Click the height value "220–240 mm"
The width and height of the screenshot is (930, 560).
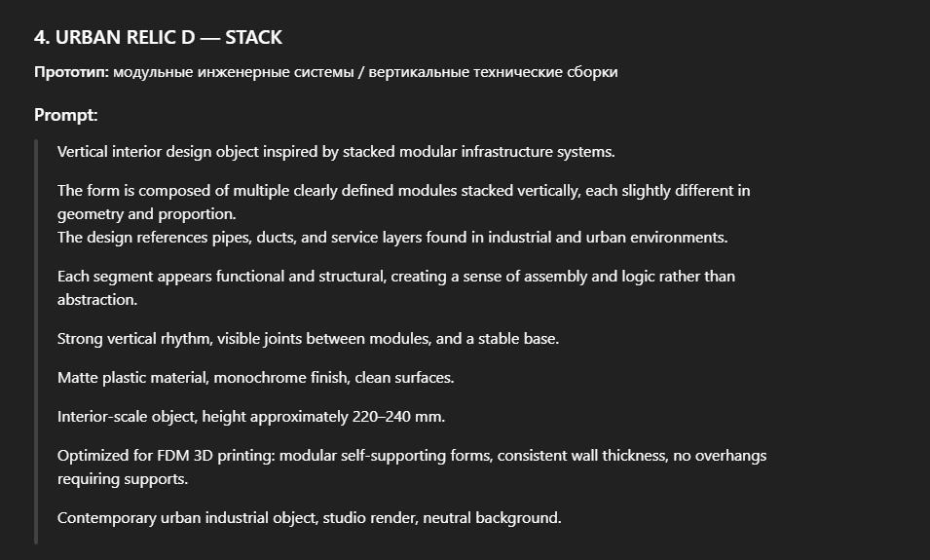click(396, 417)
